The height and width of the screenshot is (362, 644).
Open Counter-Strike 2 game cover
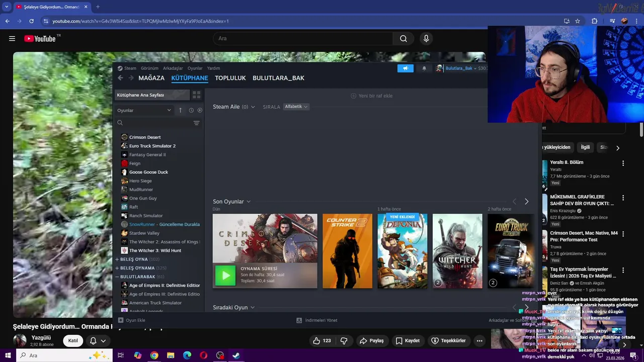(x=347, y=251)
